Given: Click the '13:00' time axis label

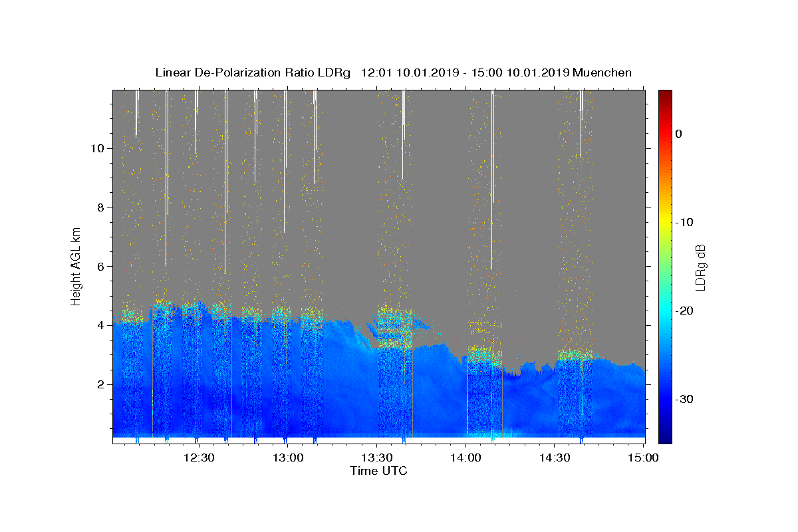Looking at the screenshot, I should pos(287,458).
